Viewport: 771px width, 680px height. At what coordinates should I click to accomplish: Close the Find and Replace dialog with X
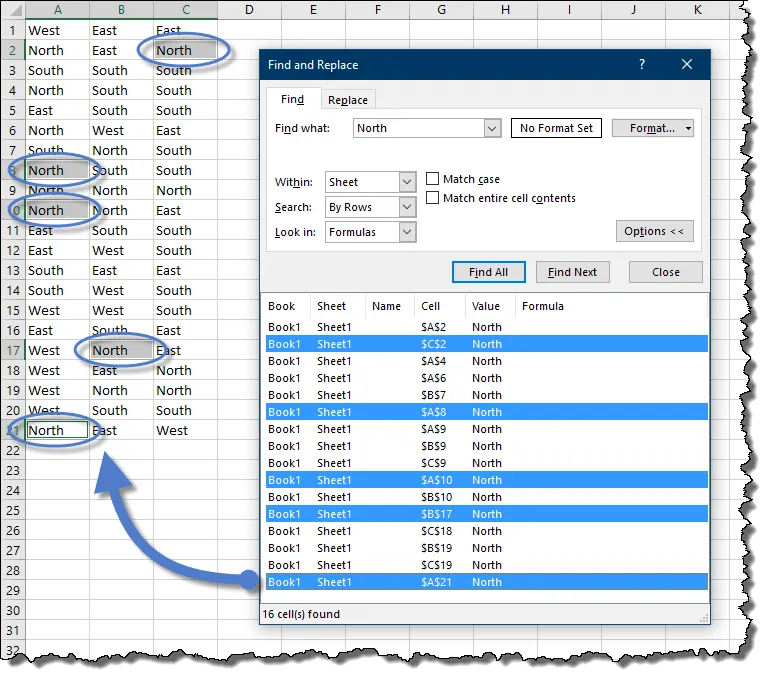687,64
